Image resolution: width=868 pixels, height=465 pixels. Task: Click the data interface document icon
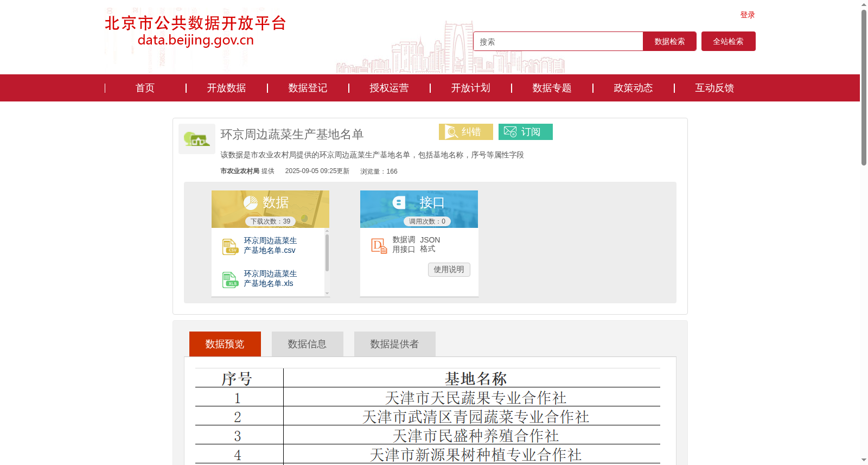[x=379, y=246]
